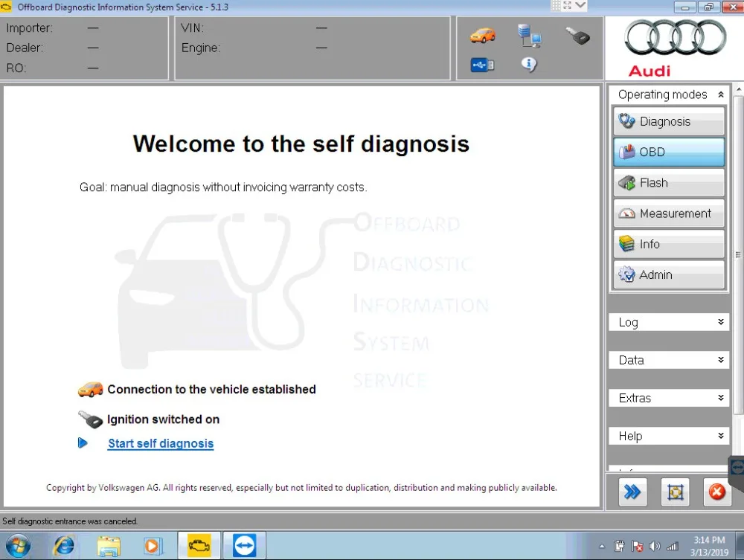Open the Diagnosis operating mode
The width and height of the screenshot is (744, 560).
(669, 121)
